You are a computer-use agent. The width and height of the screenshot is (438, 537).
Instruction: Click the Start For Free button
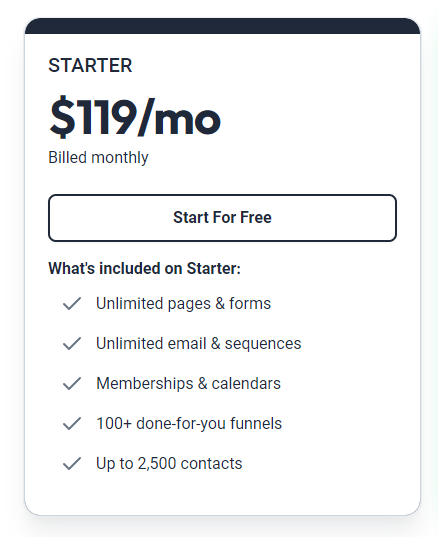coord(222,218)
